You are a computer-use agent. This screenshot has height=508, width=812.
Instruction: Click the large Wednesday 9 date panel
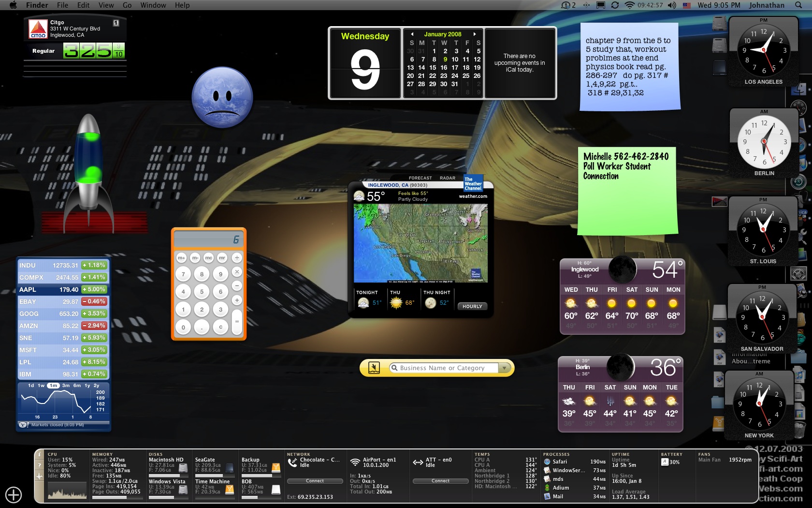coord(365,63)
